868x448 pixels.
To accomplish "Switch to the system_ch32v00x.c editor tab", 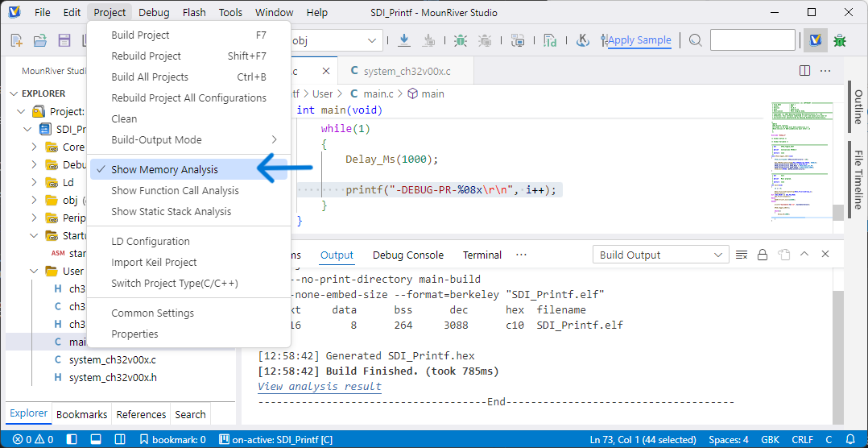I will tap(404, 71).
